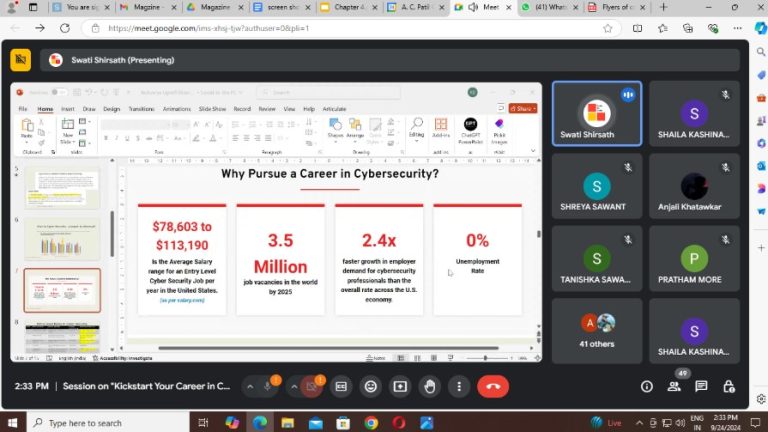Viewport: 768px width, 432px height.
Task: Expand audio settings arrow beside microphone
Action: [x=253, y=386]
